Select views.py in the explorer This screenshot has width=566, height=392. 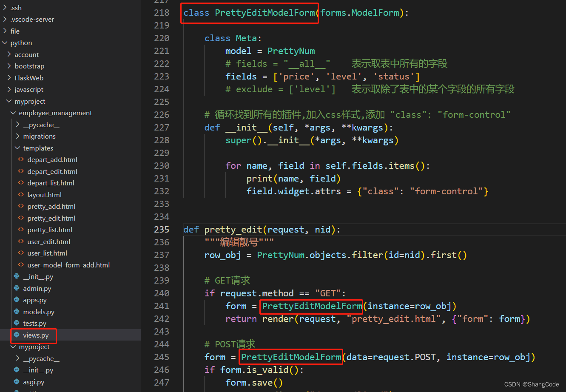[36, 335]
